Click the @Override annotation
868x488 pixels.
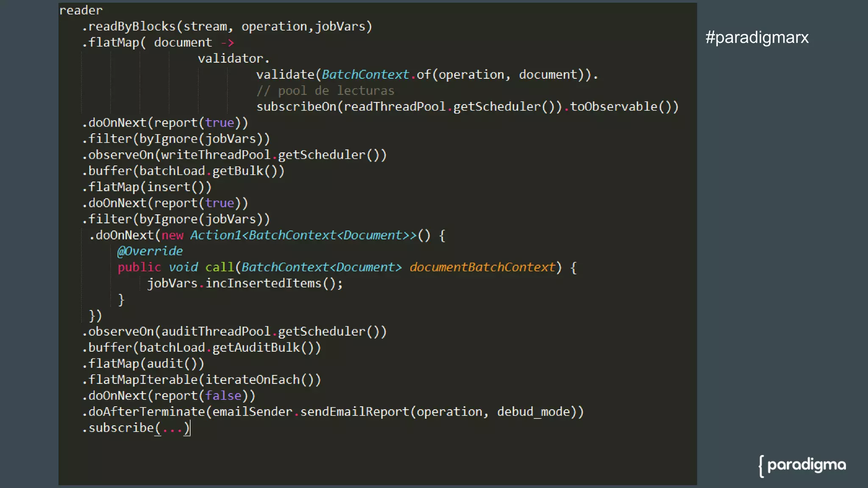pos(150,251)
